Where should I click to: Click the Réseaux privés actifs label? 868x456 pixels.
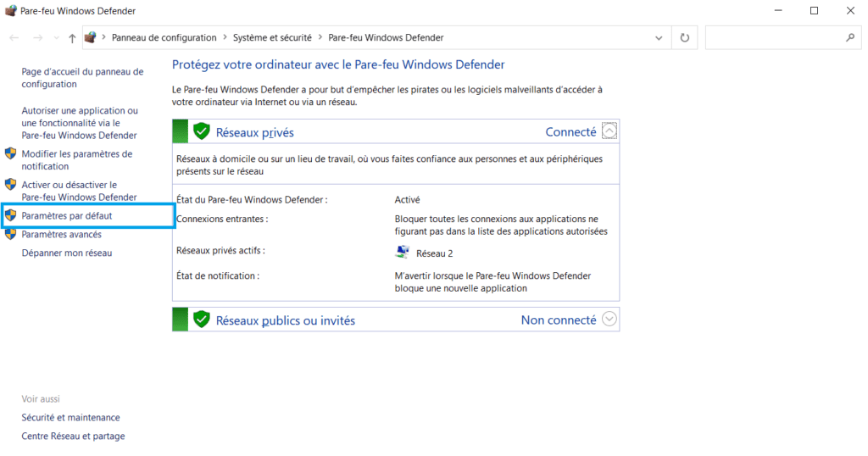tap(220, 251)
